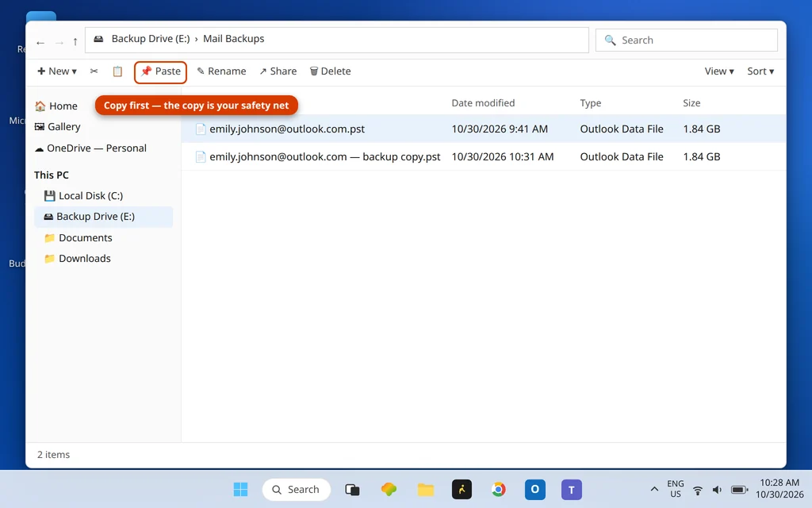Click 10/30/2026 10:31 AM date cell

(502, 156)
